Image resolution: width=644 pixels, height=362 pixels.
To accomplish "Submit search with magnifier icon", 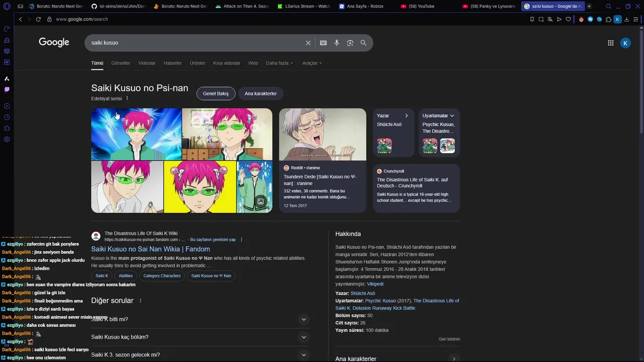I will coord(363,43).
